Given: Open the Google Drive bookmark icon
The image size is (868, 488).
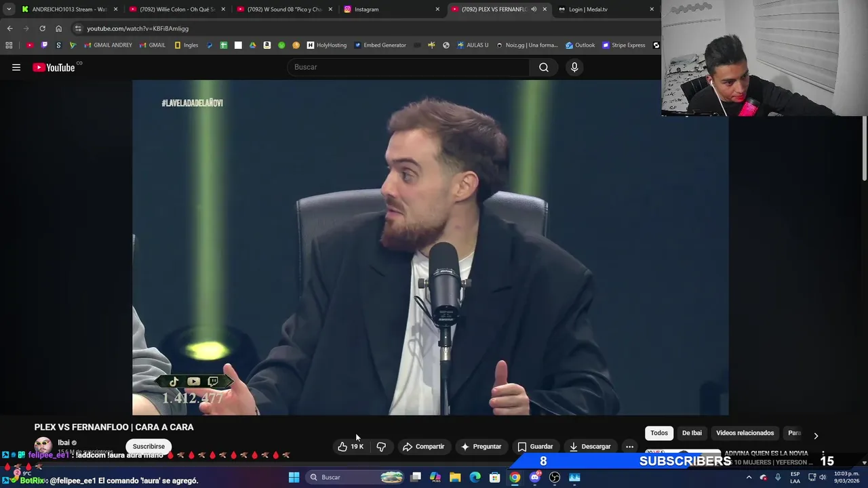Looking at the screenshot, I should (x=252, y=45).
